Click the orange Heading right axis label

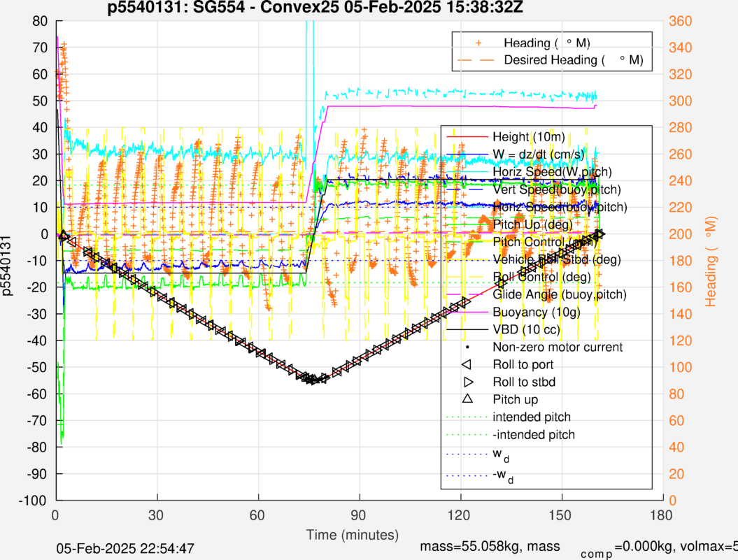[x=711, y=261]
